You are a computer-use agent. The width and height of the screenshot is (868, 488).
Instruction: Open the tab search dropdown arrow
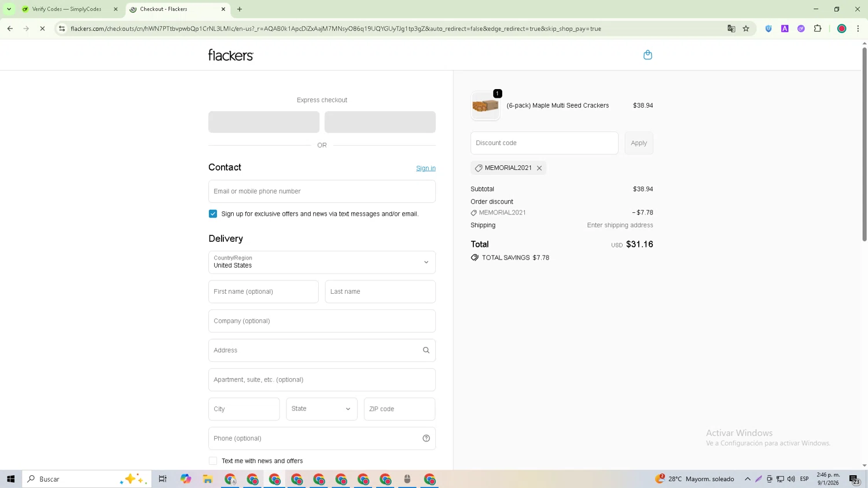(9, 9)
